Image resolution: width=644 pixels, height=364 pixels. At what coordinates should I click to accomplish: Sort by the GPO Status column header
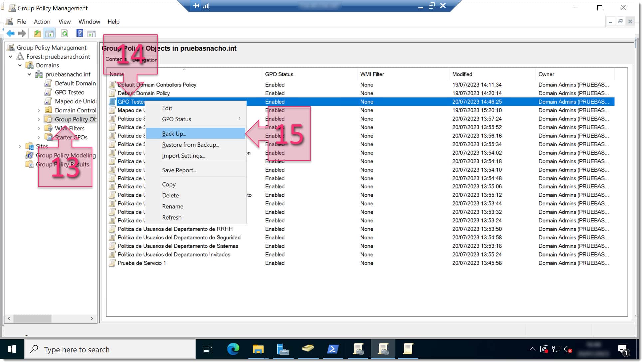[x=310, y=74]
